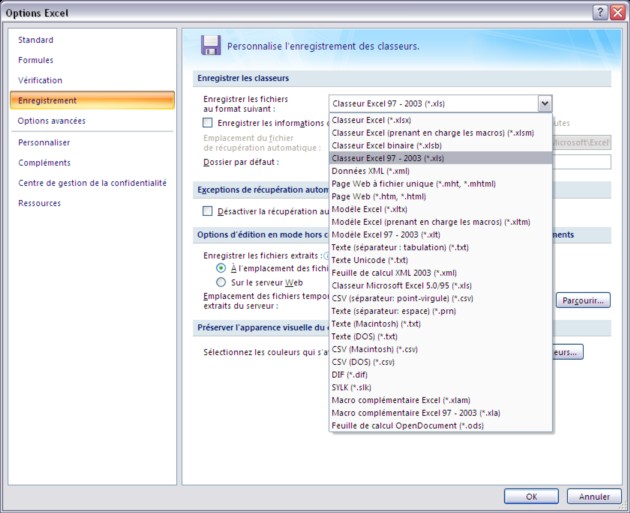Choose CSV (Macintosh) (*.csv)
This screenshot has width=630, height=513.
pos(440,349)
